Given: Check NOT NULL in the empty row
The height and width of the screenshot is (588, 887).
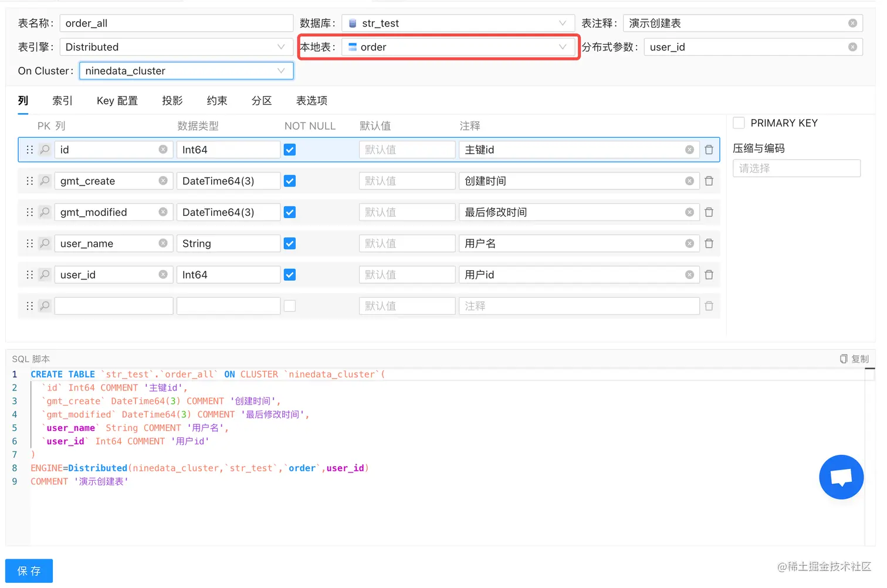Looking at the screenshot, I should (x=290, y=305).
